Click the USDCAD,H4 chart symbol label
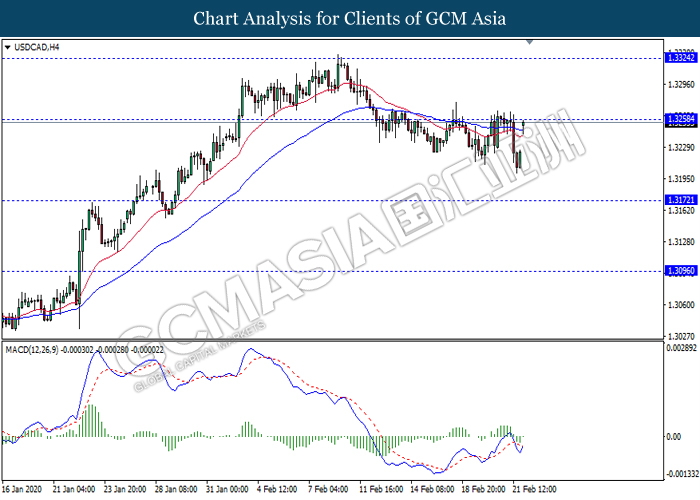Viewport: 700px width, 500px height. [x=37, y=47]
